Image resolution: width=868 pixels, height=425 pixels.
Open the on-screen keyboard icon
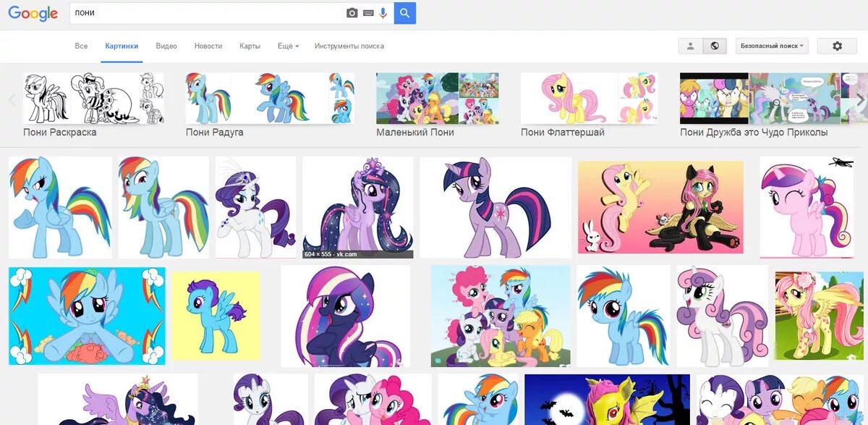point(368,13)
